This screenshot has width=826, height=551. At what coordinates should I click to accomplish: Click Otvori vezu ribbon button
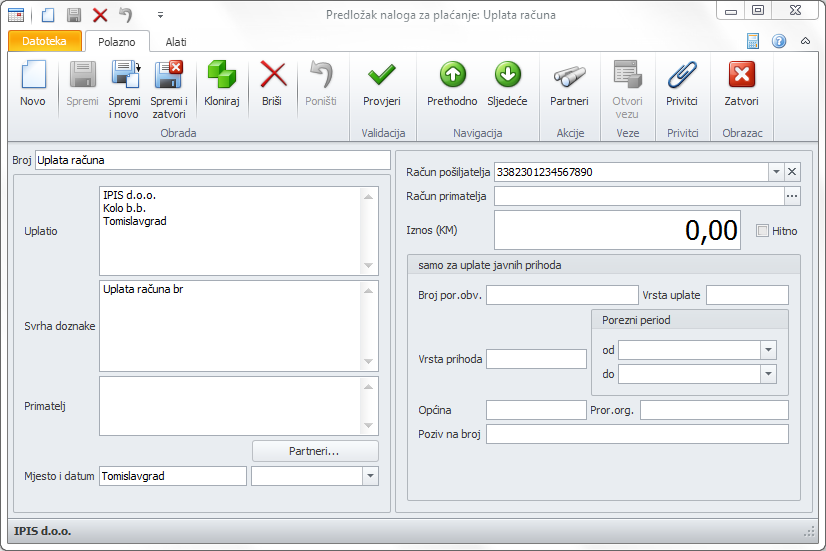(x=627, y=90)
